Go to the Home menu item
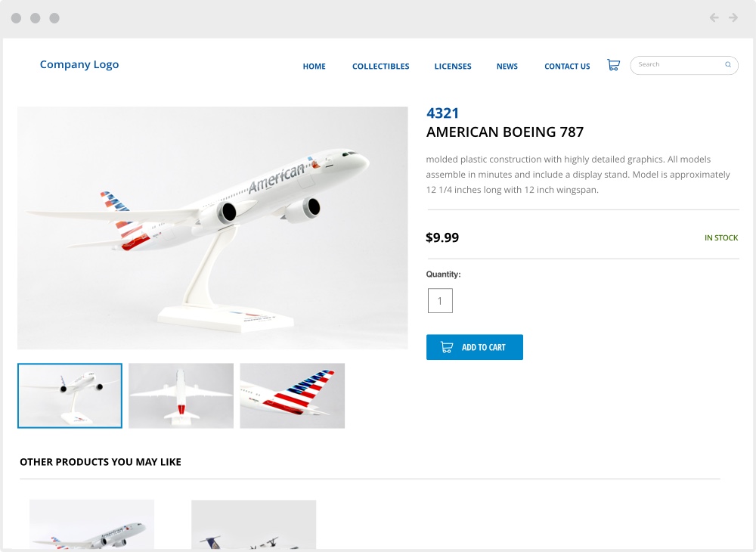The width and height of the screenshot is (756, 552). [x=314, y=67]
